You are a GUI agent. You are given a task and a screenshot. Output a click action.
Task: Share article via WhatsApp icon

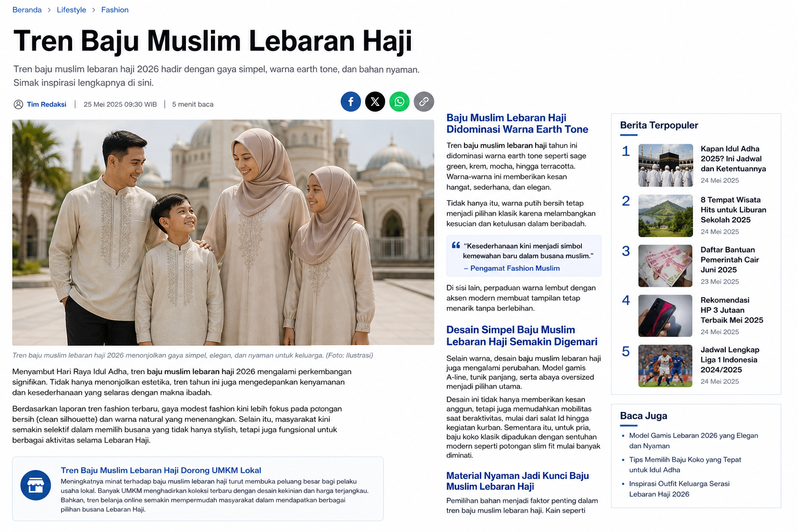(400, 101)
